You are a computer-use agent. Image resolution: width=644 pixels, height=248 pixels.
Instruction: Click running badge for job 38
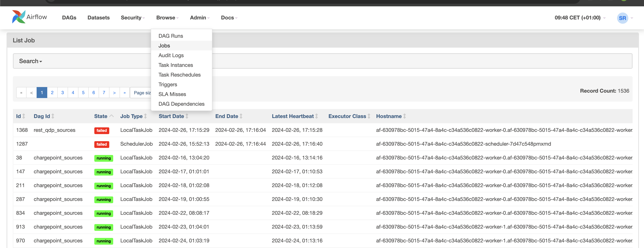coord(103,158)
